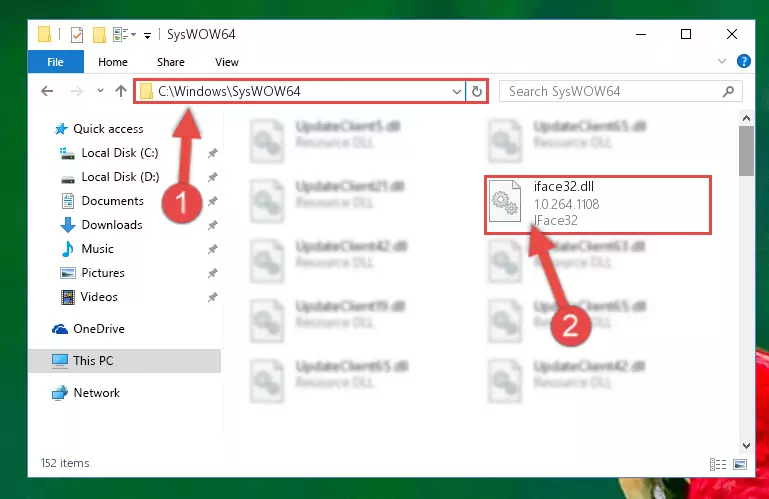Switch to the Home ribbon tab
The height and width of the screenshot is (499, 769).
tap(113, 62)
